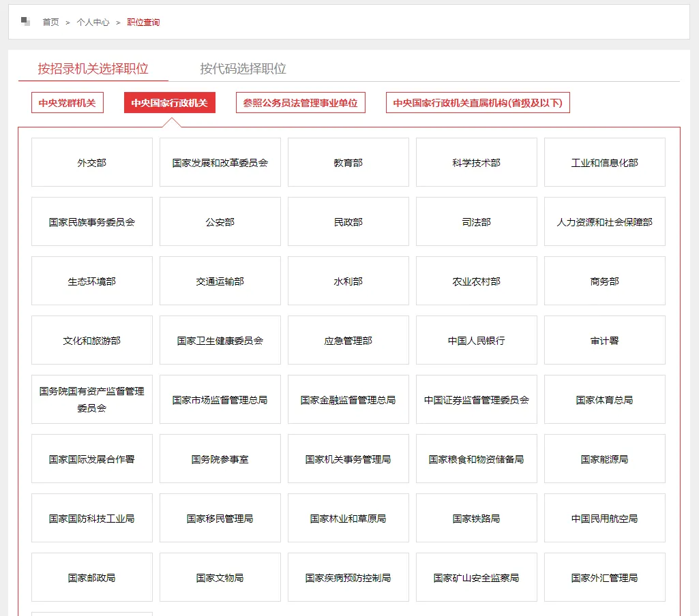Viewport: 699px width, 616px height.
Task: Select 国家机关事务管理局
Action: [x=348, y=459]
